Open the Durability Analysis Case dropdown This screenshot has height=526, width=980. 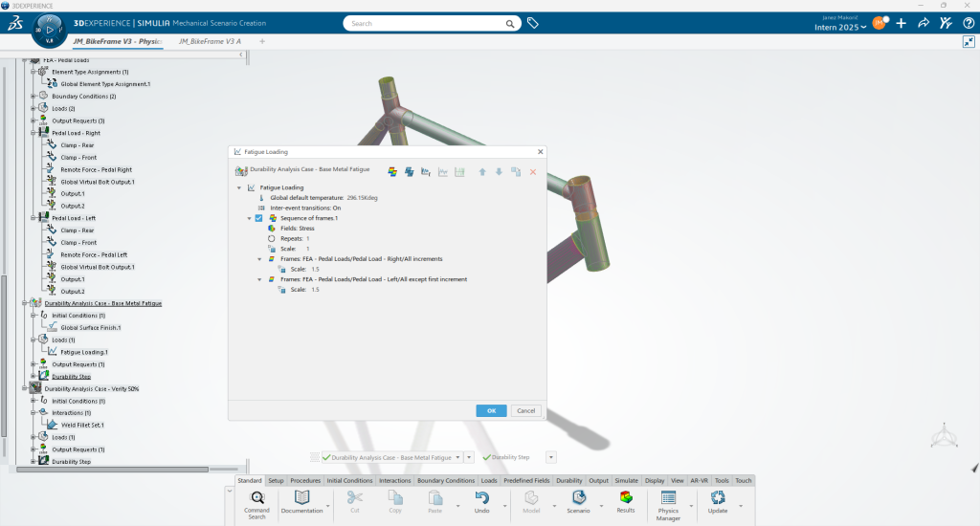(469, 458)
